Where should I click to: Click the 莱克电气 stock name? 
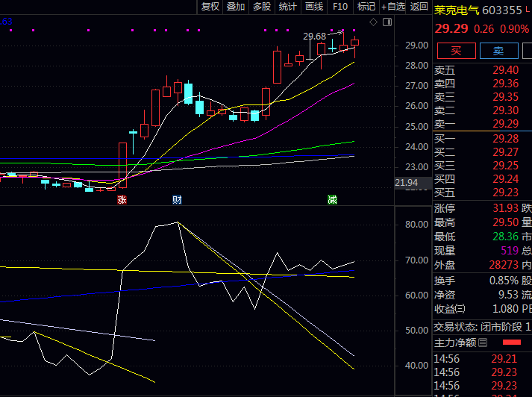click(457, 10)
